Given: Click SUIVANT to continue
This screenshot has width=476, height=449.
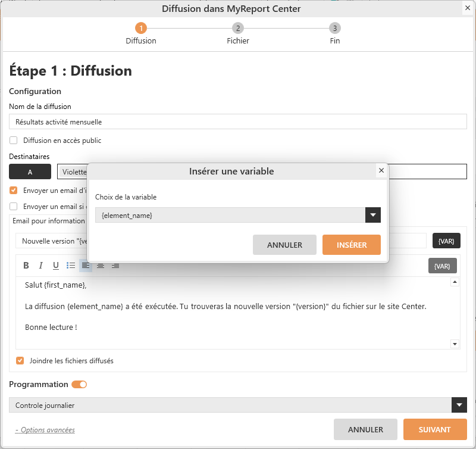Looking at the screenshot, I should [x=434, y=429].
